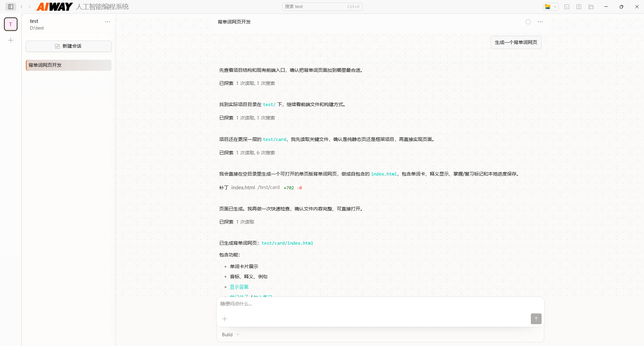Click the 音标、释义、例句 list item
The image size is (644, 346).
tap(249, 277)
